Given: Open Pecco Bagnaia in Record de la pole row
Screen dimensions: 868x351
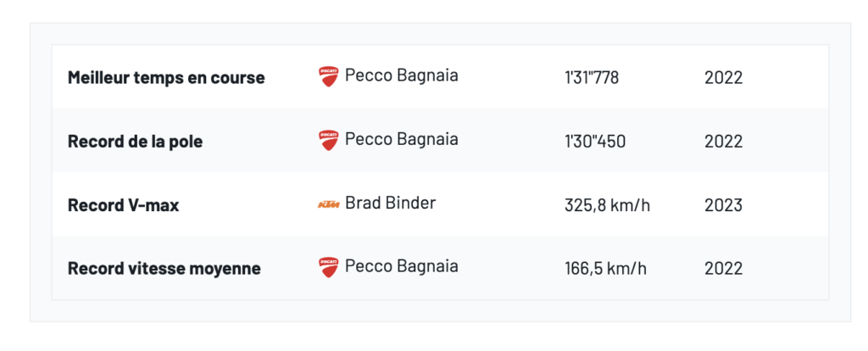Looking at the screenshot, I should click(x=401, y=139).
